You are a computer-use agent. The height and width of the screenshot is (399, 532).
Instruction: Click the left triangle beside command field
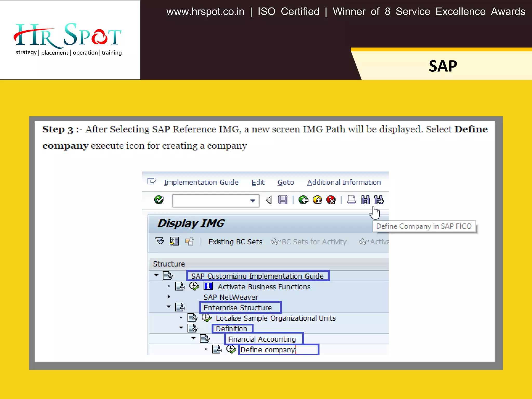click(x=269, y=200)
